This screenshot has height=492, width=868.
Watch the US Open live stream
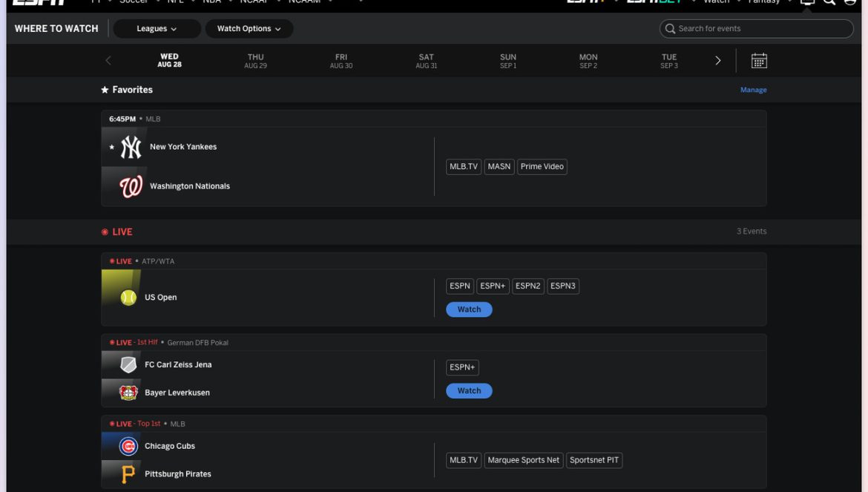[469, 309]
